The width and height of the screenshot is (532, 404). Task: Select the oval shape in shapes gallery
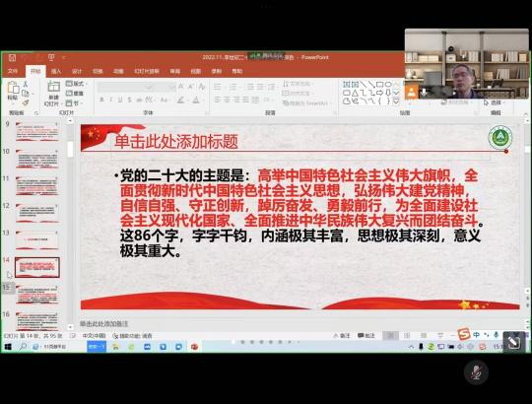(388, 85)
